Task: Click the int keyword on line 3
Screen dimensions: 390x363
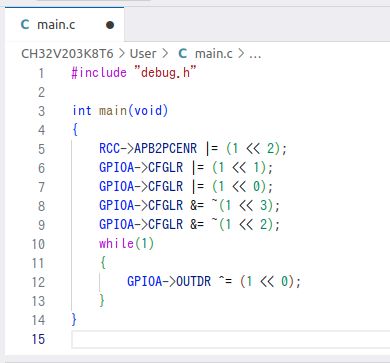Action: [x=82, y=110]
